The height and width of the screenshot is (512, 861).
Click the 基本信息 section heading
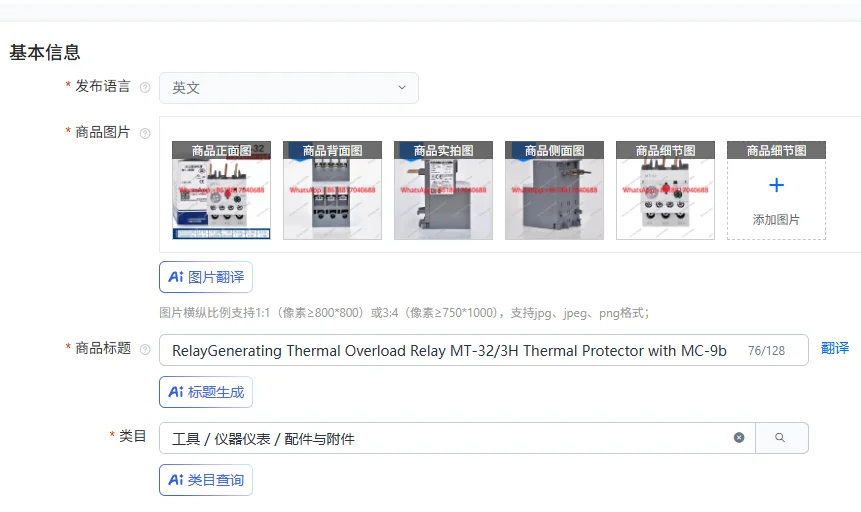pos(45,52)
